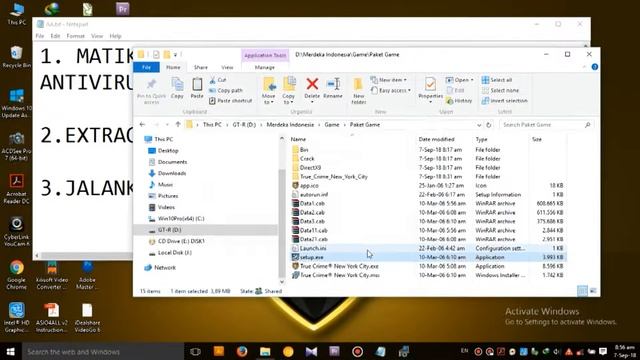
Task: Open Google Chrome desktop shortcut
Action: click(x=16, y=275)
